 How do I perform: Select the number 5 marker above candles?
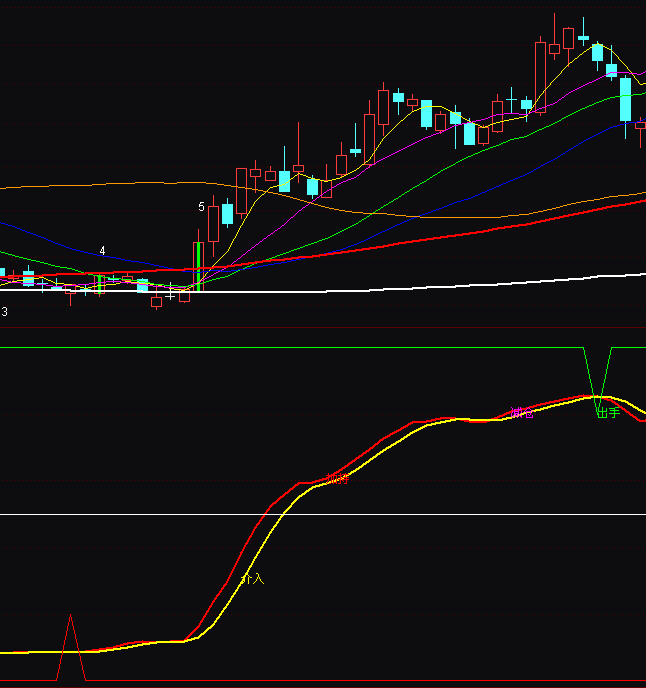(x=201, y=207)
